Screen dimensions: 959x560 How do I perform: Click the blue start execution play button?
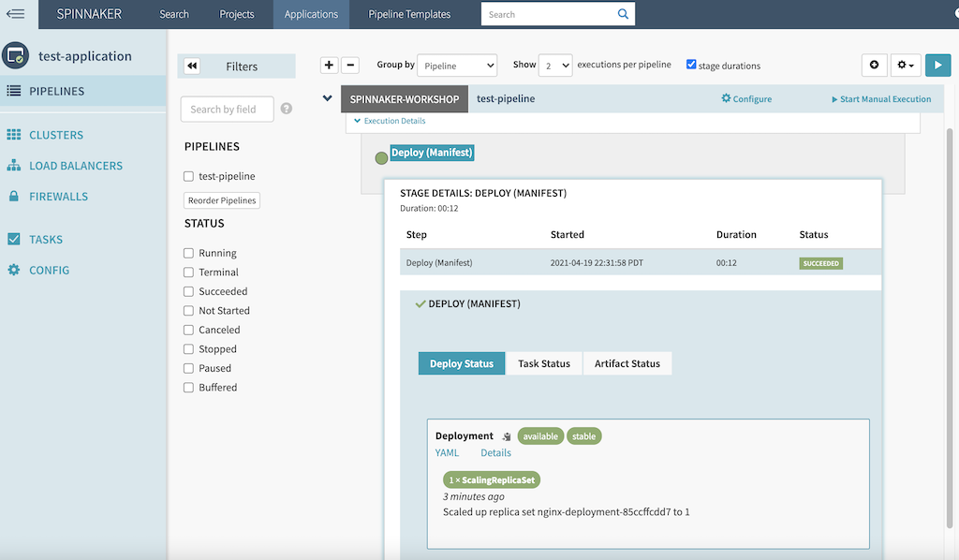937,65
